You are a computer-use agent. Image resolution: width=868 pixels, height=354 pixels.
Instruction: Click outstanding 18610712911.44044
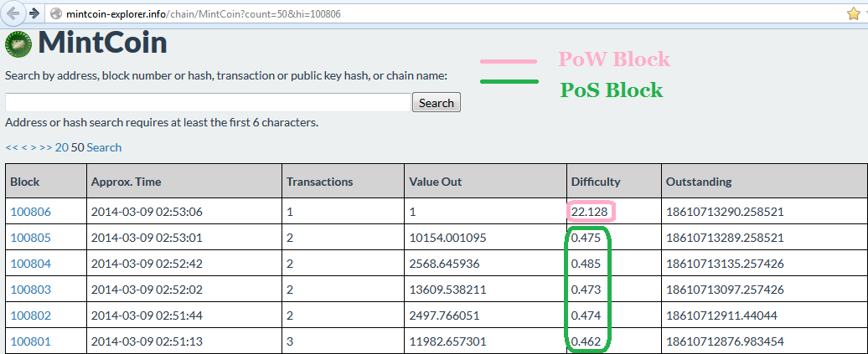[x=721, y=316]
